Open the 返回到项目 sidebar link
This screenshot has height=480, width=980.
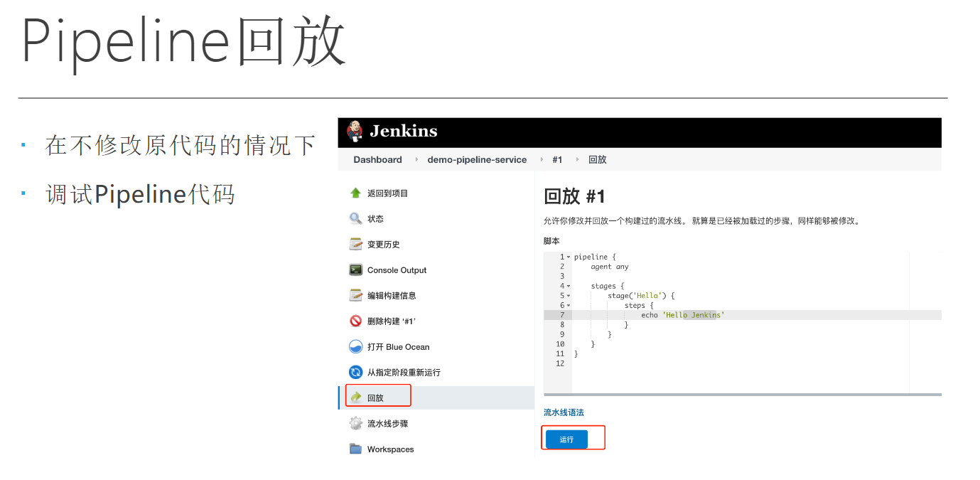pos(387,193)
